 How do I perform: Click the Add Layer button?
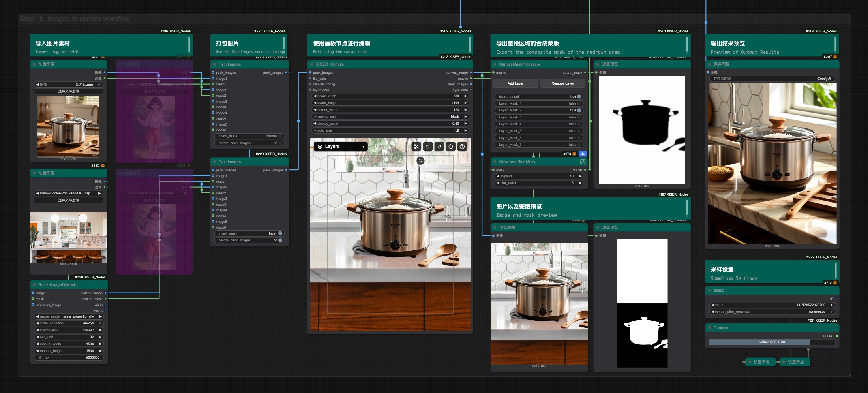click(516, 83)
